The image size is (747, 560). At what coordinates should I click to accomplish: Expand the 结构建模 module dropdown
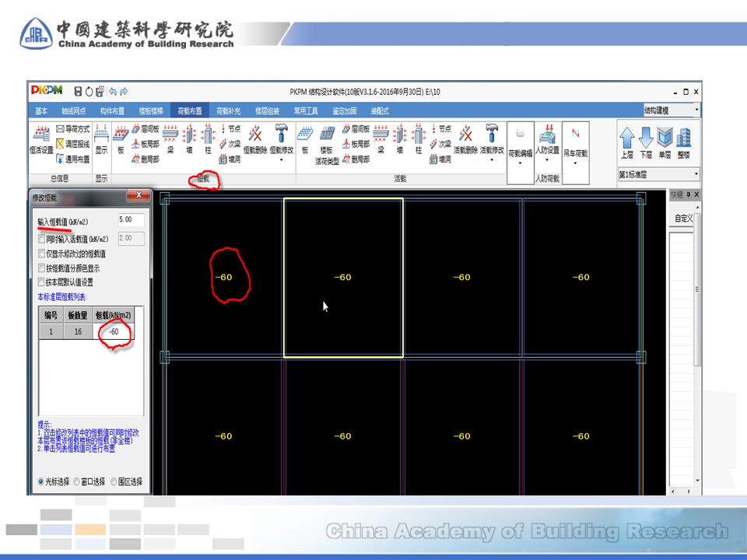(x=672, y=111)
